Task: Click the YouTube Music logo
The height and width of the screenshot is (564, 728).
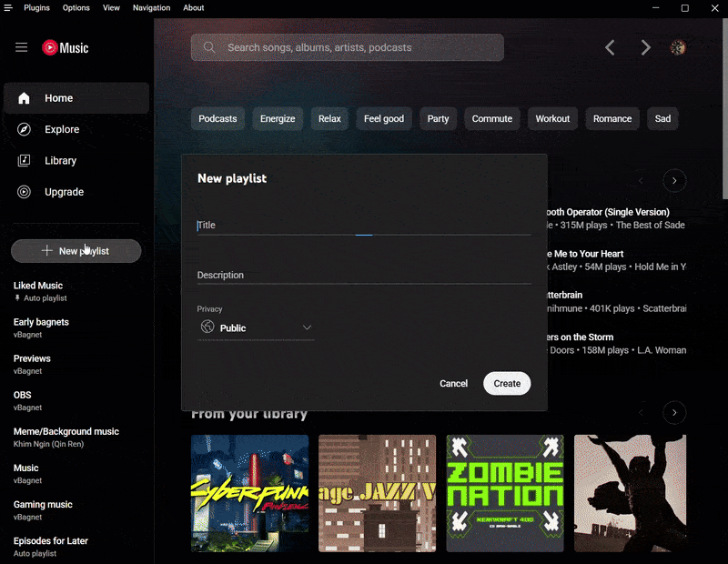Action: tap(65, 47)
